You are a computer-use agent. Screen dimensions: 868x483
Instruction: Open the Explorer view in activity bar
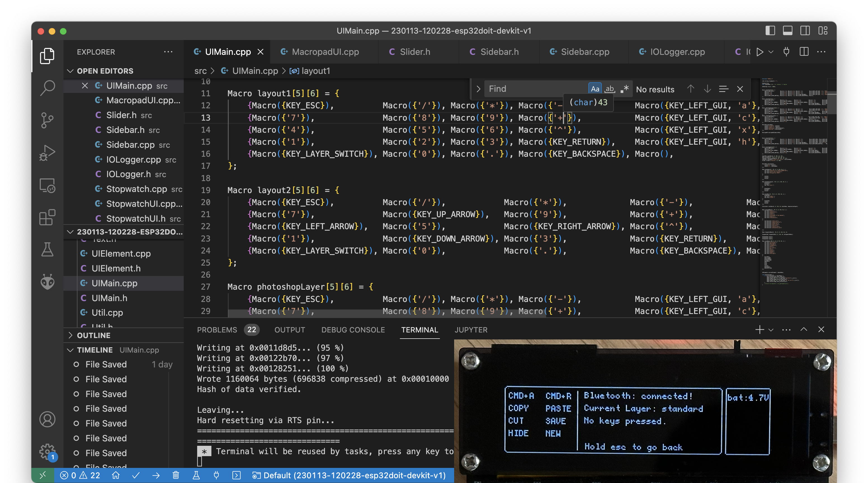47,56
